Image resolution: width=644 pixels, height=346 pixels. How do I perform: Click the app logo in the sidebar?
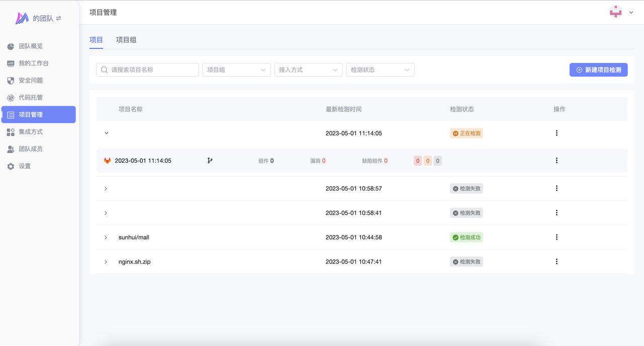(22, 19)
